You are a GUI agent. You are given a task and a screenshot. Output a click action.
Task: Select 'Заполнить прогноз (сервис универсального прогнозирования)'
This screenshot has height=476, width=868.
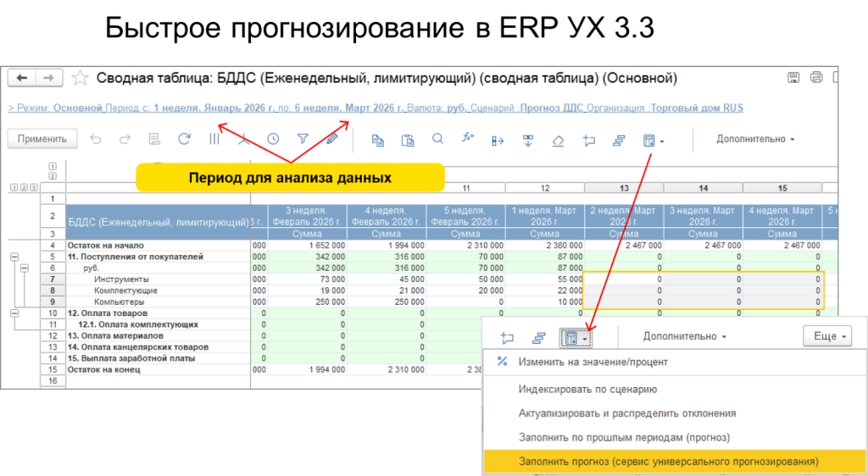click(668, 462)
